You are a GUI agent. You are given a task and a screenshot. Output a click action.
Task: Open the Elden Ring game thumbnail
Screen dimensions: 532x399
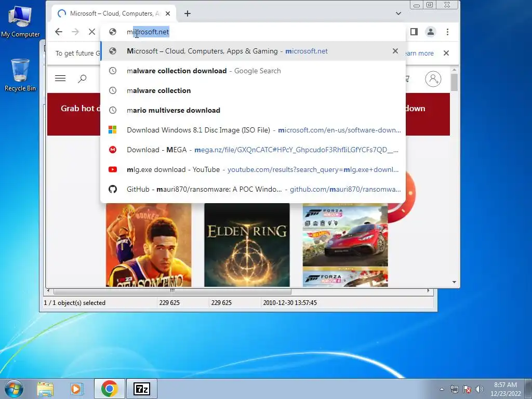(247, 245)
